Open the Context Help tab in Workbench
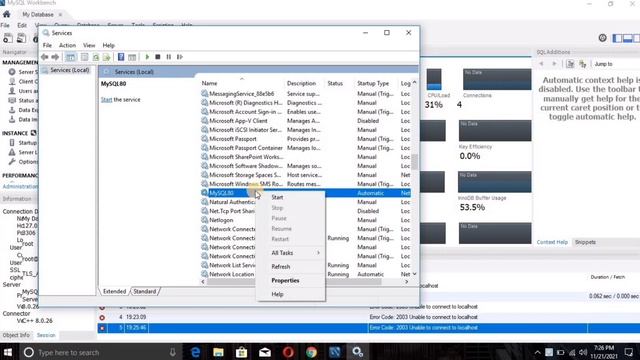Image resolution: width=640 pixels, height=360 pixels. tap(552, 242)
